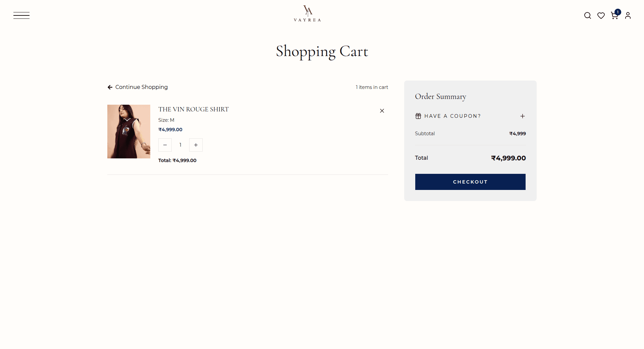644x349 pixels.
Task: Click the Shopping Cart page heading
Action: [322, 52]
